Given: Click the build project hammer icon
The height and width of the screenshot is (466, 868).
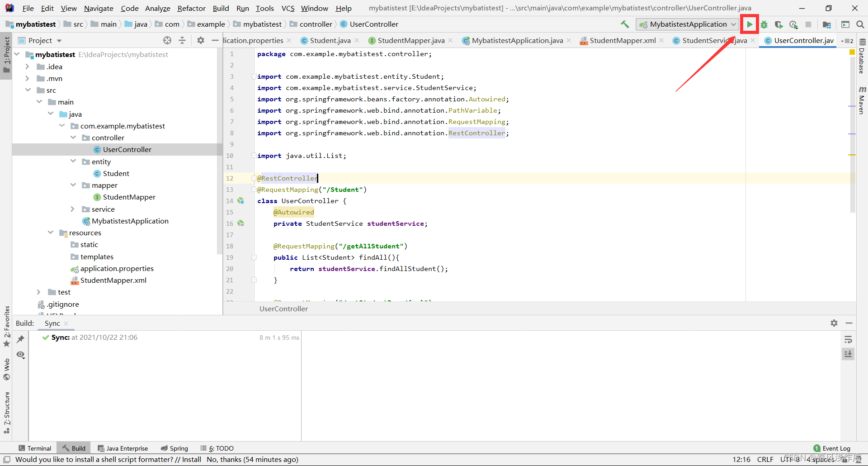Looking at the screenshot, I should tap(625, 24).
